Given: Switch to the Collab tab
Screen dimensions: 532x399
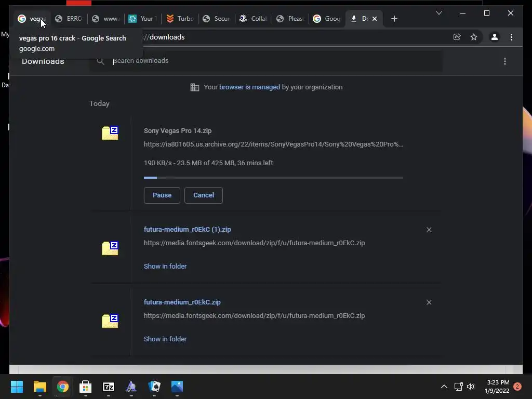Looking at the screenshot, I should click(x=254, y=19).
